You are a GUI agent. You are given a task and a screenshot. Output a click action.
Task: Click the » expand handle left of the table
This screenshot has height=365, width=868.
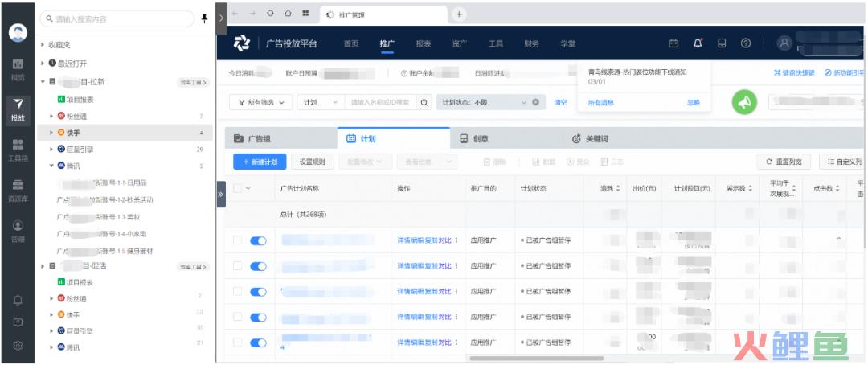221,195
